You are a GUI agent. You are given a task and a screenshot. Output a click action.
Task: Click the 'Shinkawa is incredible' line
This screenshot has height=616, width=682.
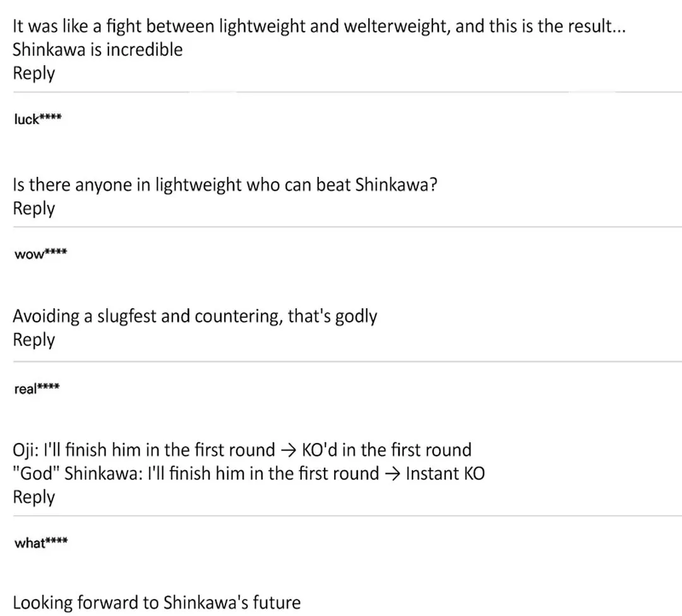[97, 49]
